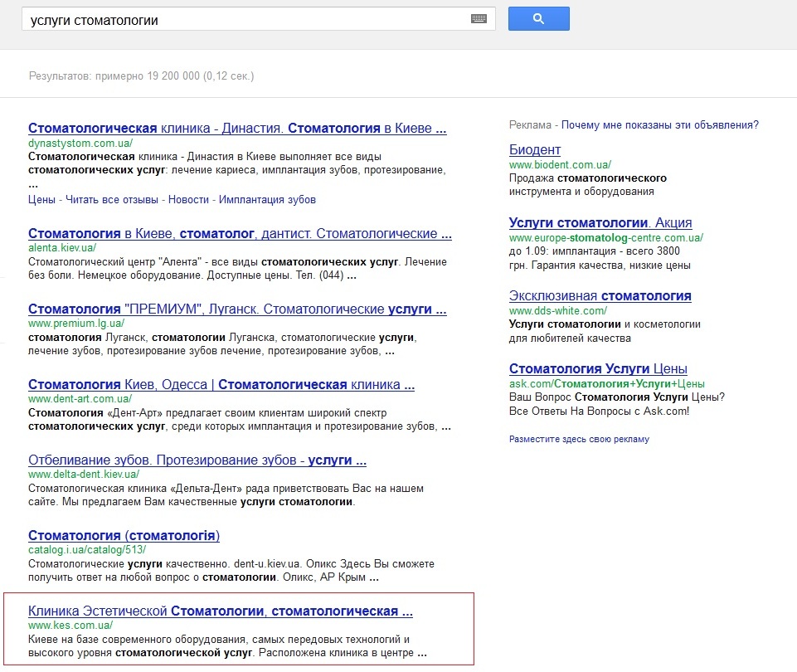
Task: Open the 'Новости' sitelink
Action: (188, 200)
